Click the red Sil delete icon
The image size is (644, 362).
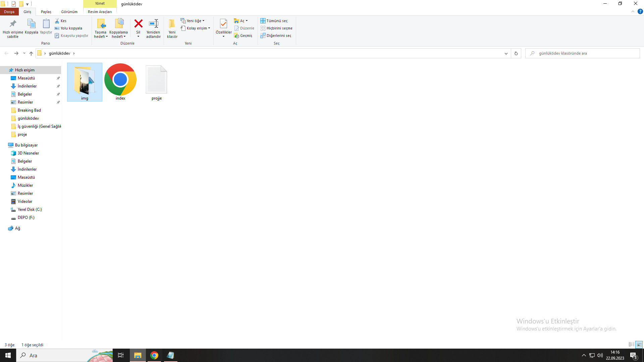pyautogui.click(x=138, y=24)
